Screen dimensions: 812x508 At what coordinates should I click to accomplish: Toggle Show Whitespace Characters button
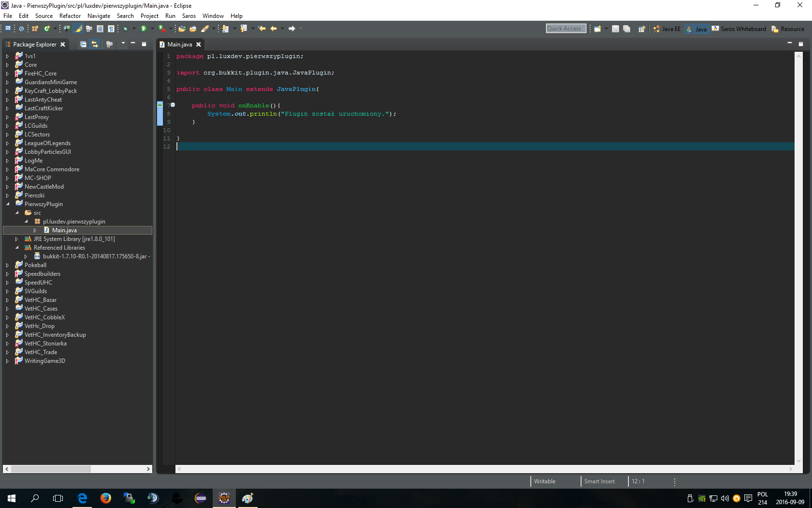coord(111,29)
